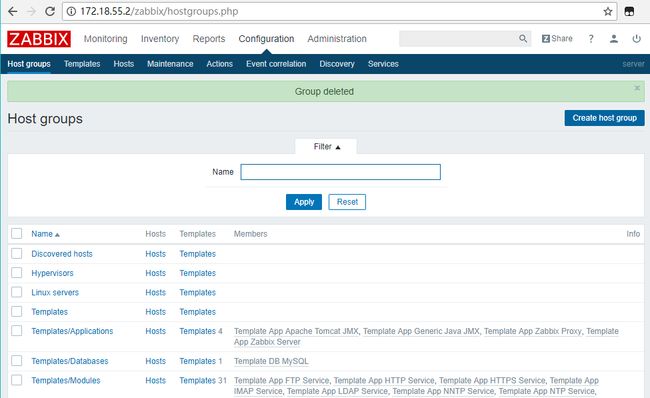
Task: Click the search magnifier icon
Action: (x=523, y=39)
